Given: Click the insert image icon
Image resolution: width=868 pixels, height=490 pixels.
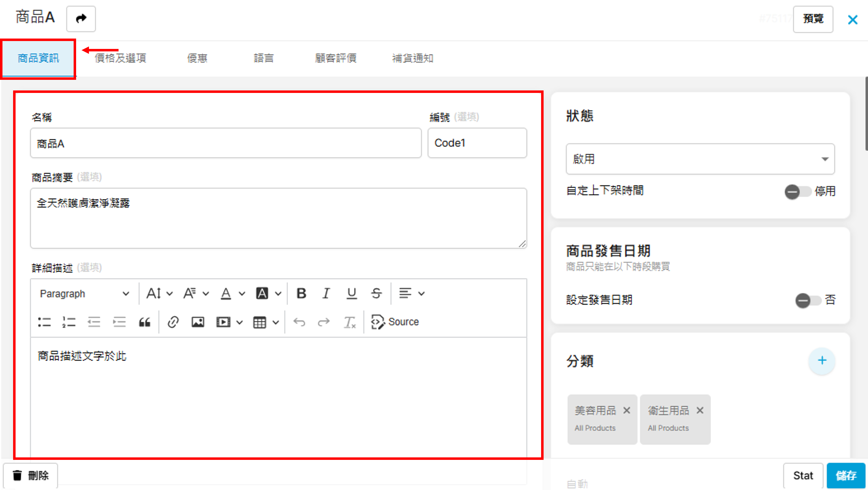Looking at the screenshot, I should [198, 322].
